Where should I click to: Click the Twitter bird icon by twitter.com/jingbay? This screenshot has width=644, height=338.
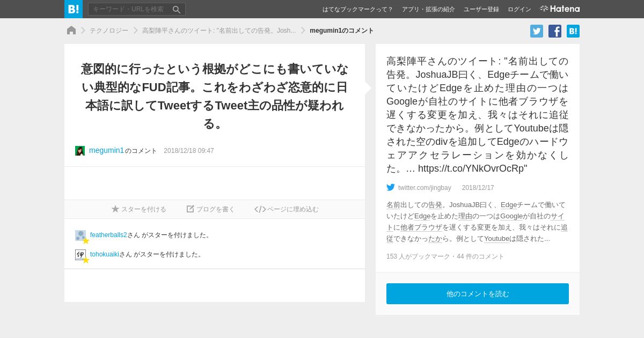[x=391, y=187]
